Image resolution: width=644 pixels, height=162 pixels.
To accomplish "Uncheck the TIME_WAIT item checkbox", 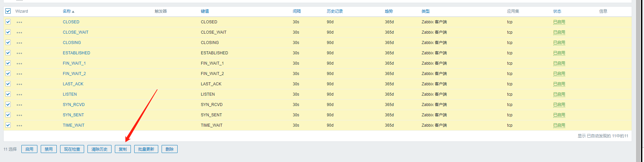I will pyautogui.click(x=8, y=125).
